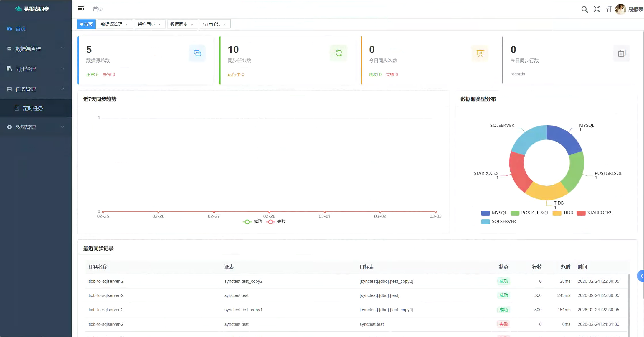This screenshot has width=644, height=337.
Task: Close the 数据同步 tab
Action: (192, 24)
